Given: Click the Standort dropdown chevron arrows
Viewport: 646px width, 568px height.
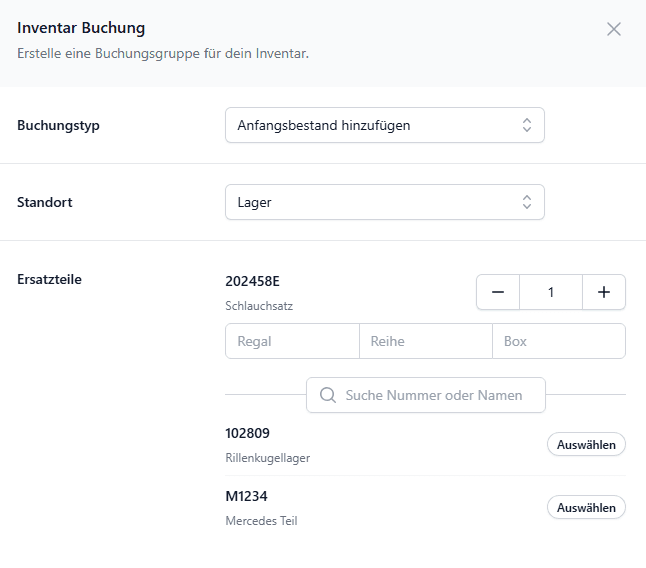Looking at the screenshot, I should [527, 202].
